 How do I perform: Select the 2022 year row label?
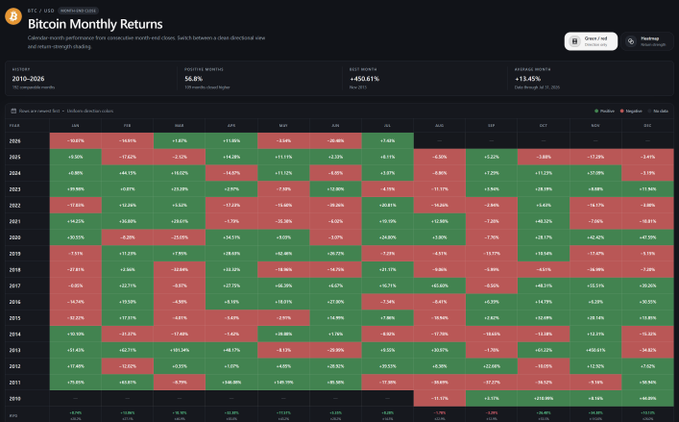pos(15,205)
